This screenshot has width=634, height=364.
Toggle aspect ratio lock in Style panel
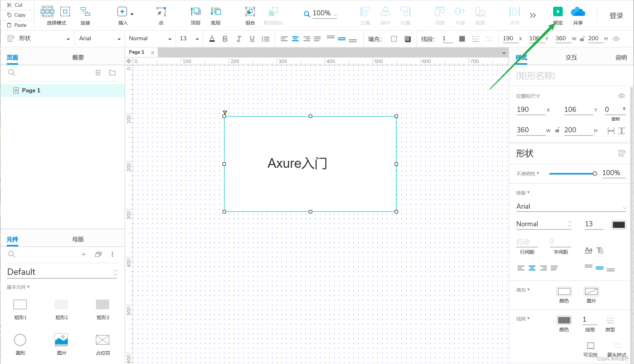tap(558, 130)
